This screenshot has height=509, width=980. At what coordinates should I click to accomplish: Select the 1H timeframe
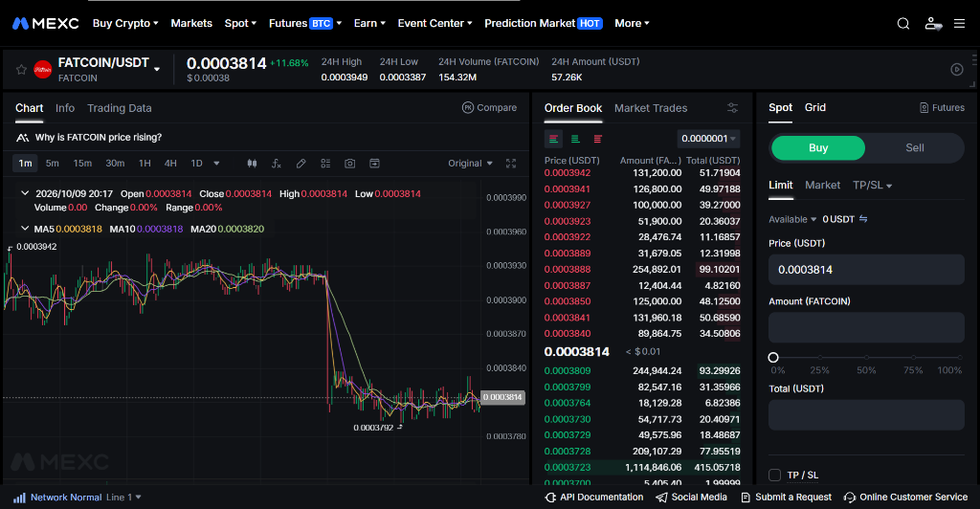[x=145, y=163]
